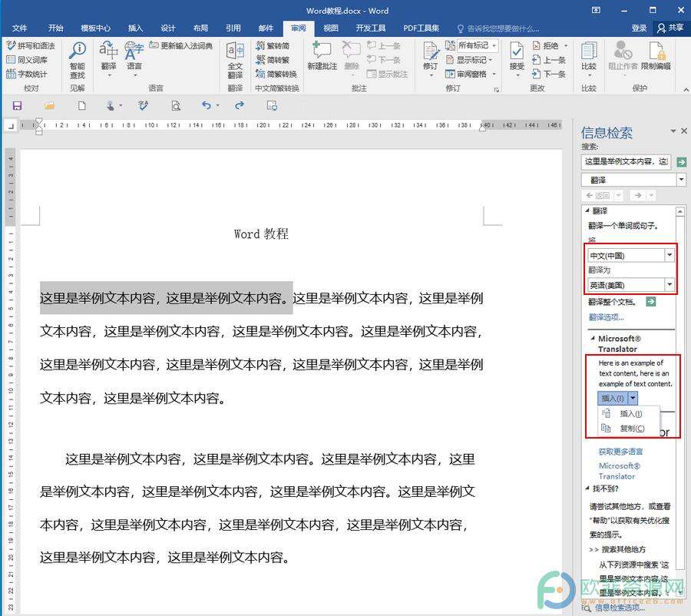Click right indent marker on ruler
The height and width of the screenshot is (616, 691).
483,128
